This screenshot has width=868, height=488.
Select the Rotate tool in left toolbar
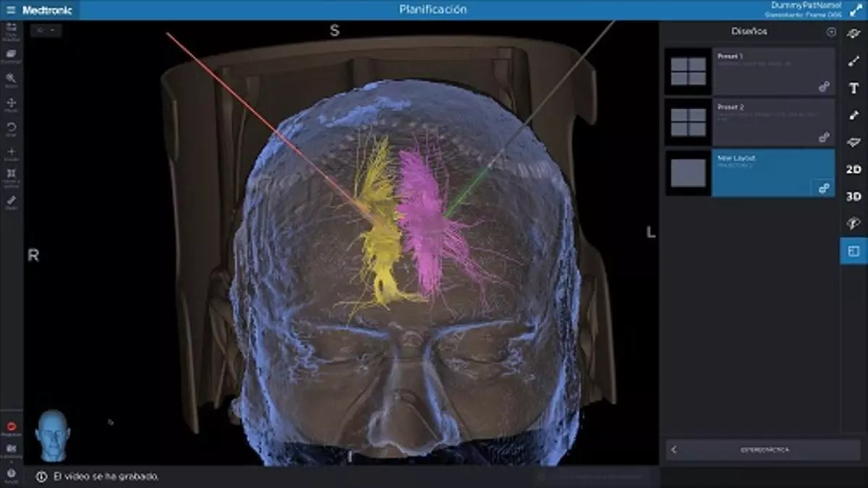pos(11,128)
